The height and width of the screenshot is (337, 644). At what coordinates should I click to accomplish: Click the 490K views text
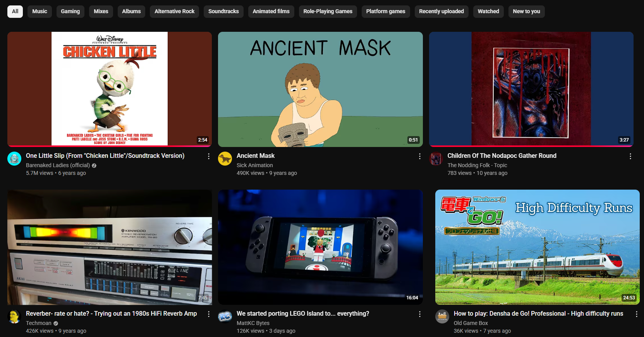click(x=250, y=173)
